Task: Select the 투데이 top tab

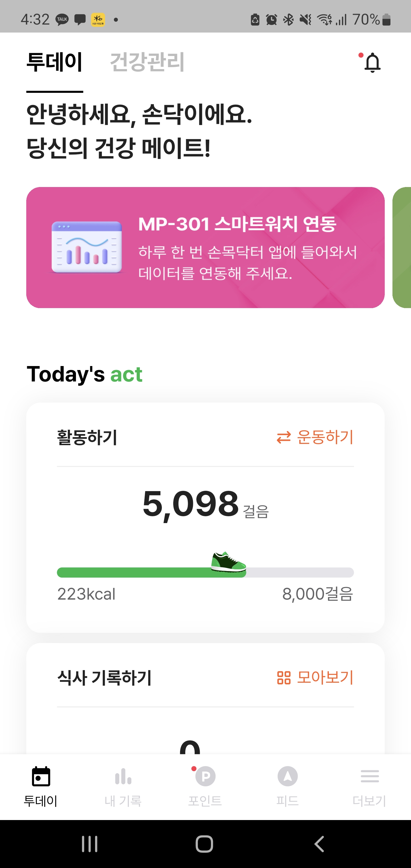Action: click(x=55, y=62)
